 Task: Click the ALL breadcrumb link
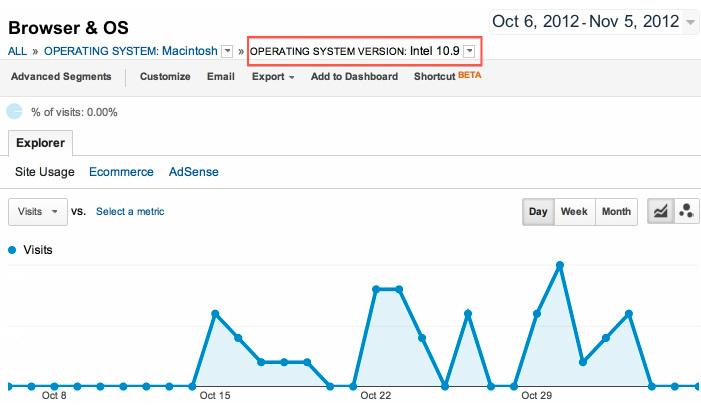(17, 51)
